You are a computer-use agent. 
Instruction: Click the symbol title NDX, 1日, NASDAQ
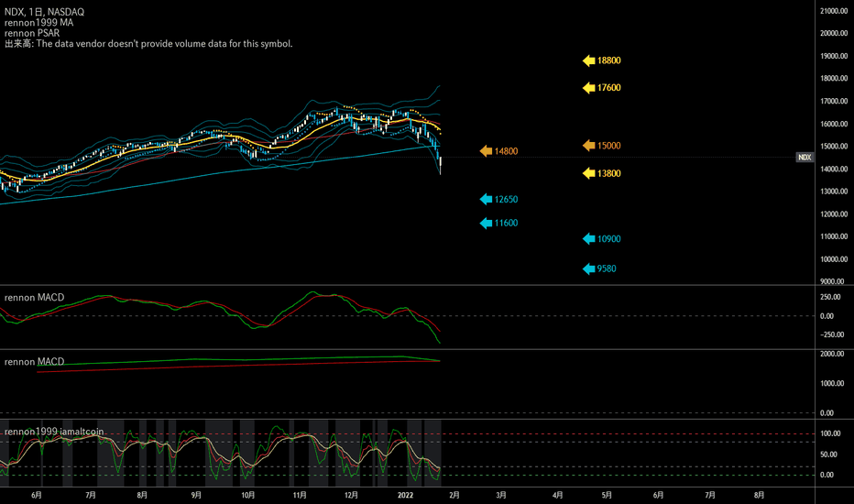[x=44, y=12]
